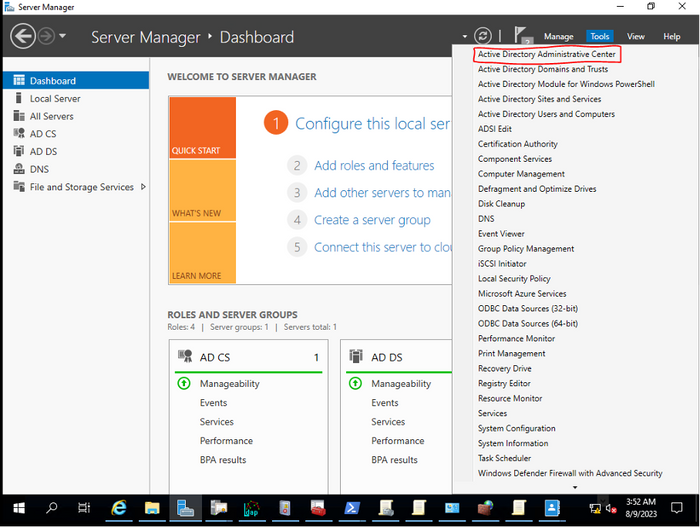Click the refresh dashboard icon

pos(483,36)
